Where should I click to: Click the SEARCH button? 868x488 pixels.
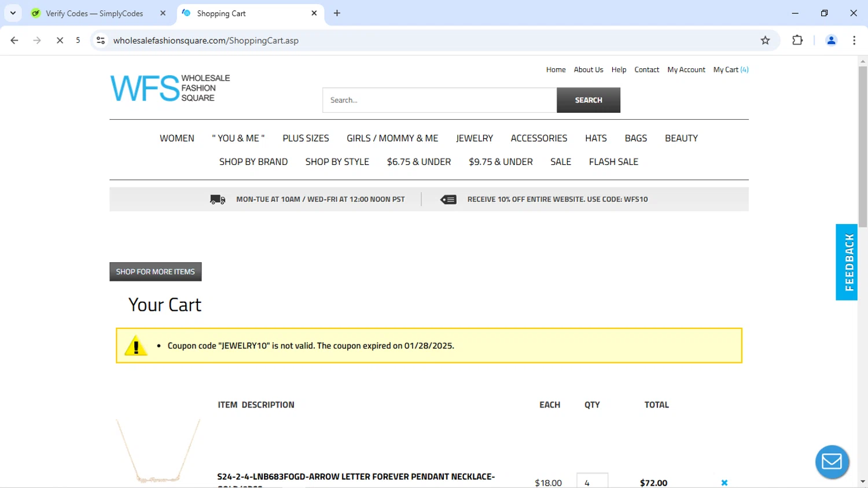coord(589,100)
